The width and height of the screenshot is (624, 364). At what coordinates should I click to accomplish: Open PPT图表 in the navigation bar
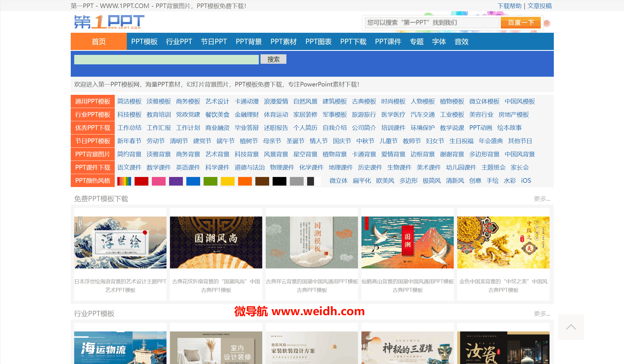318,42
